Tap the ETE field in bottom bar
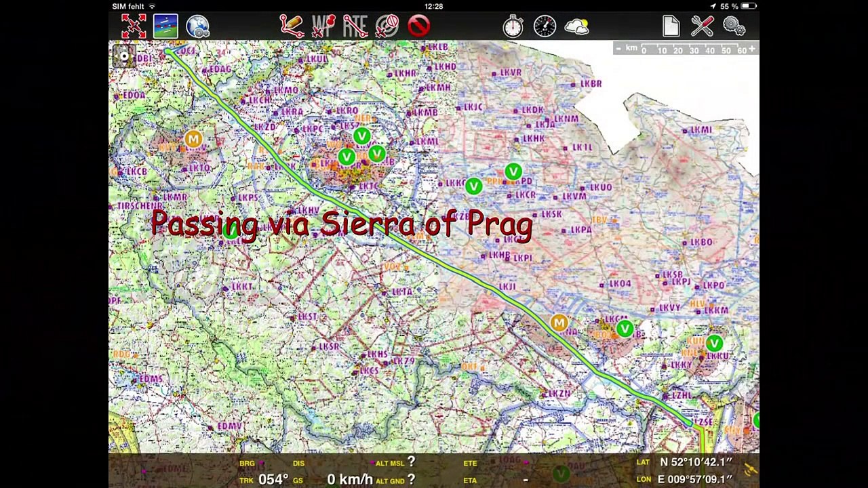The height and width of the screenshot is (488, 868). pyautogui.click(x=470, y=463)
